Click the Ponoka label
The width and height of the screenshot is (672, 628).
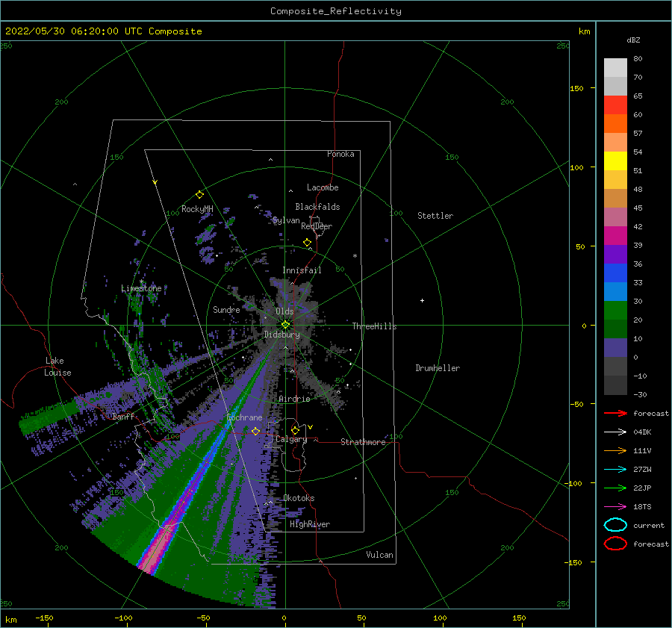click(x=340, y=154)
